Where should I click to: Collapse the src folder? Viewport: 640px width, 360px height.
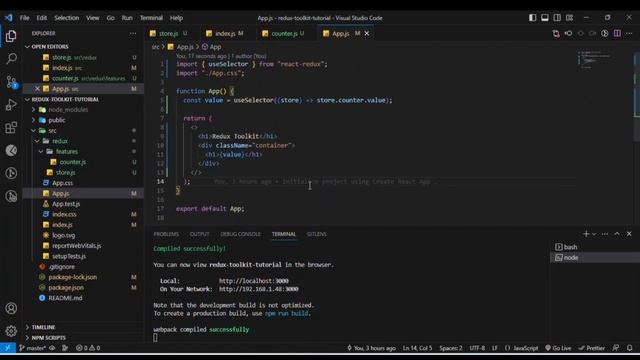pyautogui.click(x=52, y=131)
